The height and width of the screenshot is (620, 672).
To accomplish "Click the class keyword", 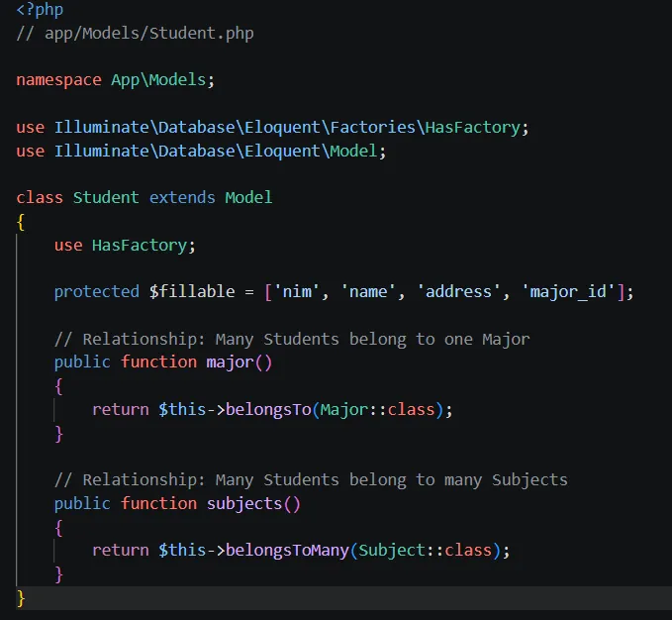I will [x=40, y=198].
